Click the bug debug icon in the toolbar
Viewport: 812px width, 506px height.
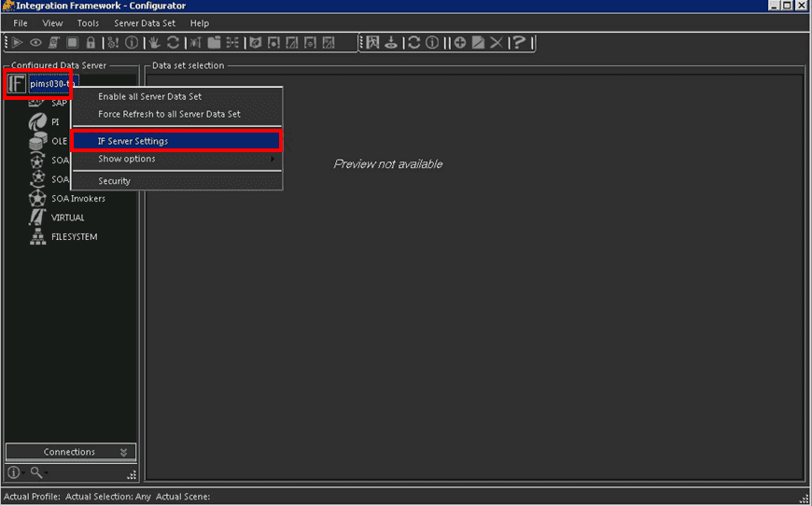point(195,42)
